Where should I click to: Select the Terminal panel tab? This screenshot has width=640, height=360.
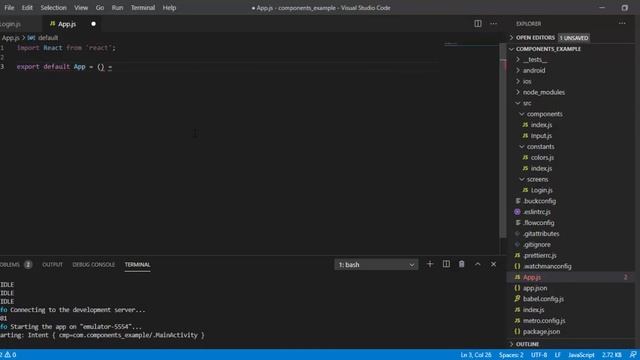coord(138,264)
